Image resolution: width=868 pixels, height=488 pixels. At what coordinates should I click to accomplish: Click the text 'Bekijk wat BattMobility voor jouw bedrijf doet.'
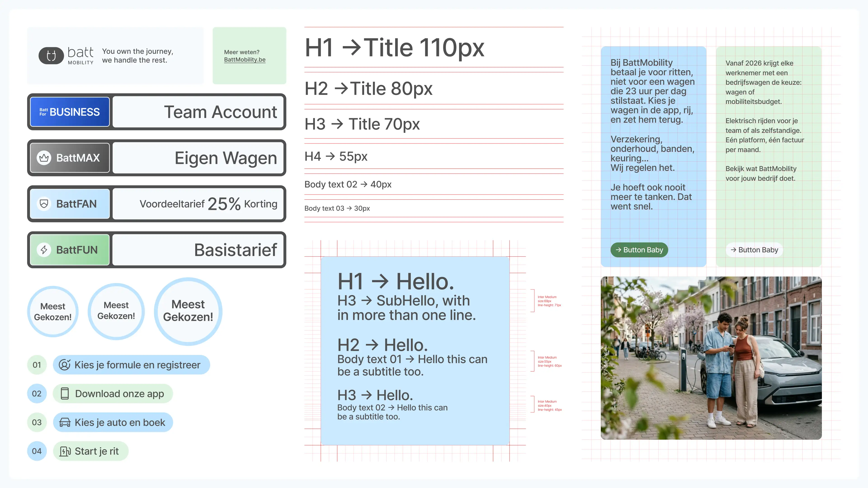tap(761, 174)
